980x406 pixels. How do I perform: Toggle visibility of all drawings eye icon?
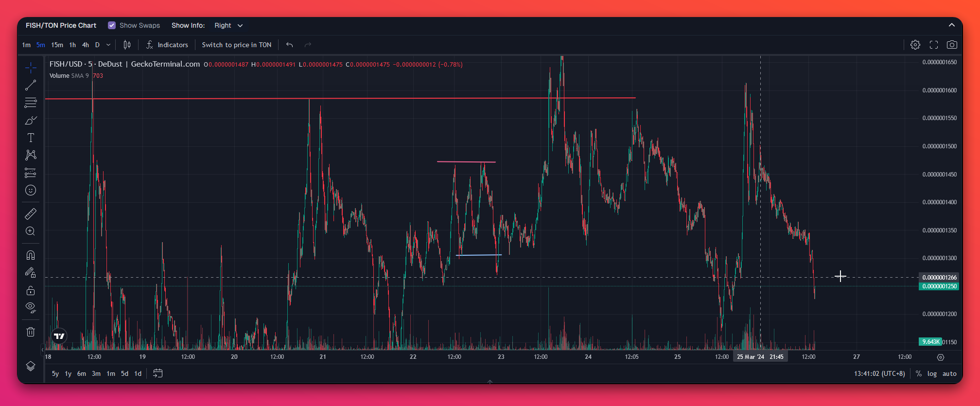31,307
